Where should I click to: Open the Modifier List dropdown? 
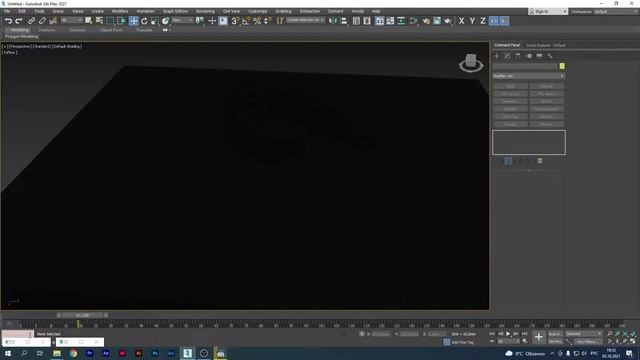pos(529,76)
